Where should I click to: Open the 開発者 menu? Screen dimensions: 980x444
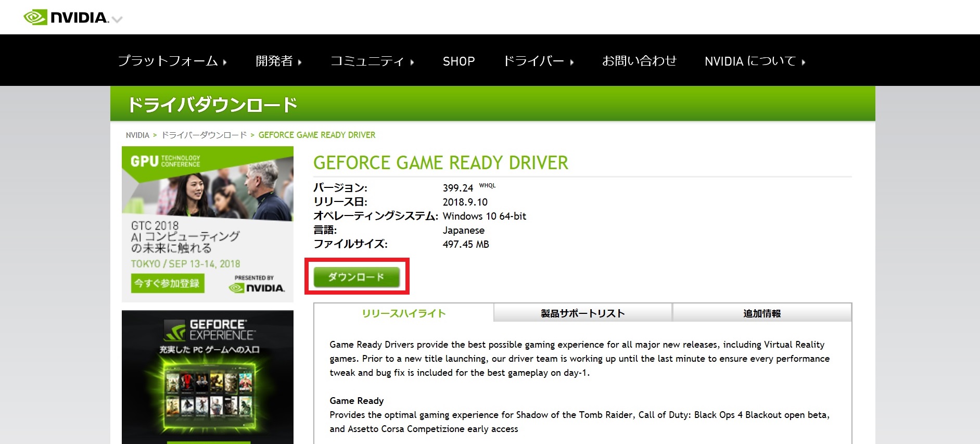pos(278,61)
